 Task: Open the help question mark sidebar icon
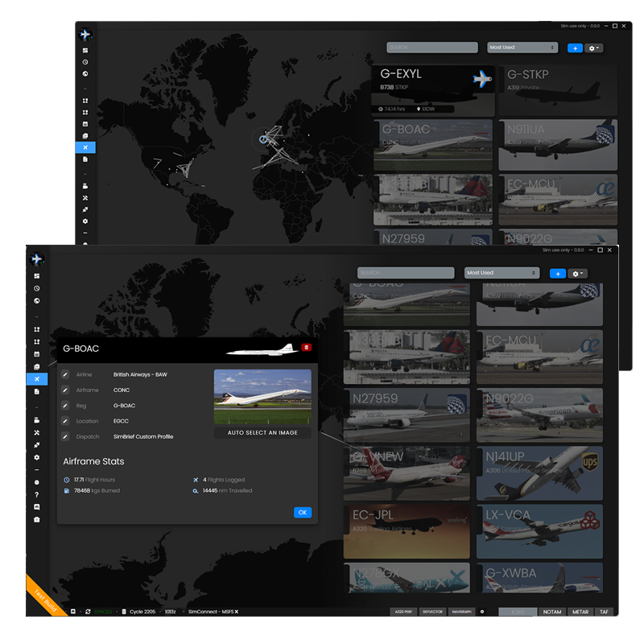(37, 494)
